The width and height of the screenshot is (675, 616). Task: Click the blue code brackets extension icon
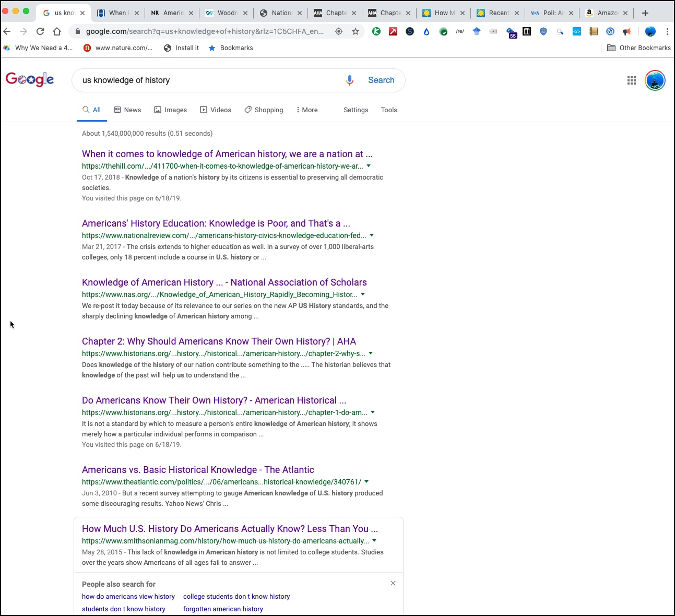[577, 31]
